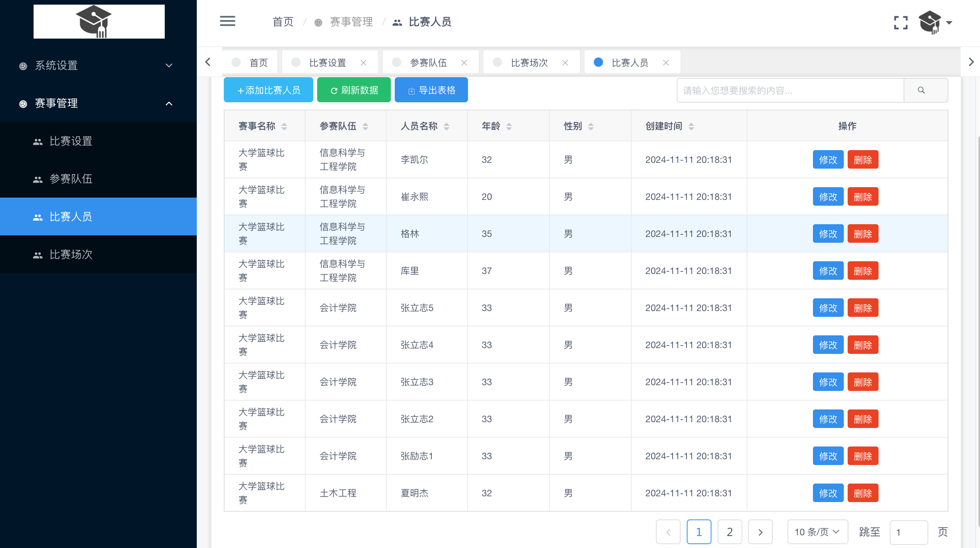This screenshot has width=980, height=548.
Task: Click 删除 for 张立志3
Action: tap(863, 382)
